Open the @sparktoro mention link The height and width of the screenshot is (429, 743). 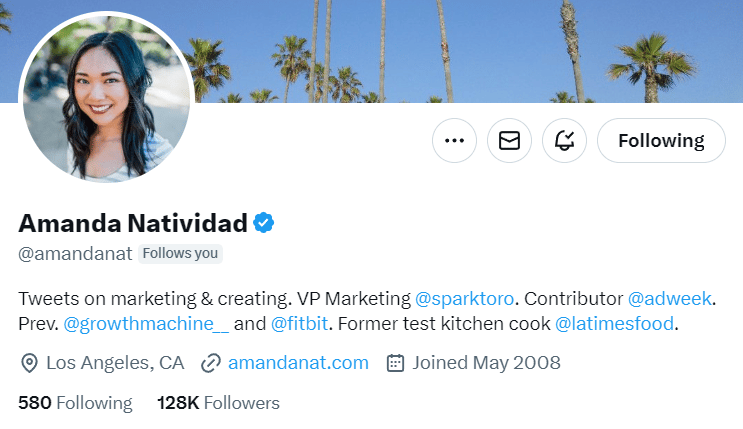pyautogui.click(x=465, y=298)
